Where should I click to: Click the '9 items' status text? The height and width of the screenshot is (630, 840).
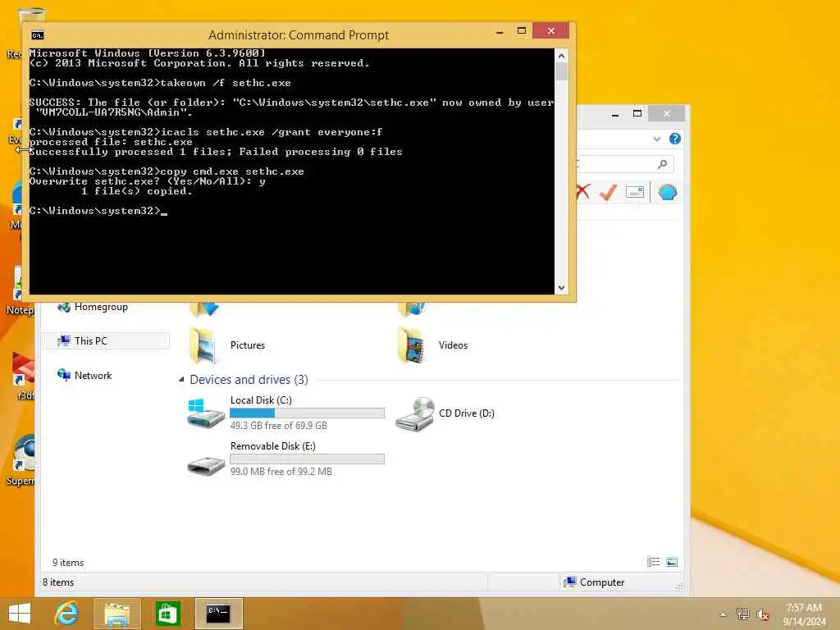[x=68, y=563]
